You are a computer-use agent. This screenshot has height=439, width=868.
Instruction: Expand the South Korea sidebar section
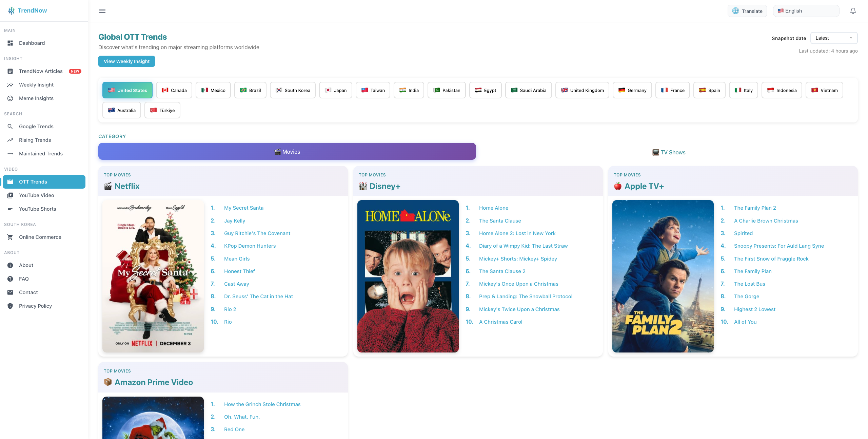tap(20, 224)
